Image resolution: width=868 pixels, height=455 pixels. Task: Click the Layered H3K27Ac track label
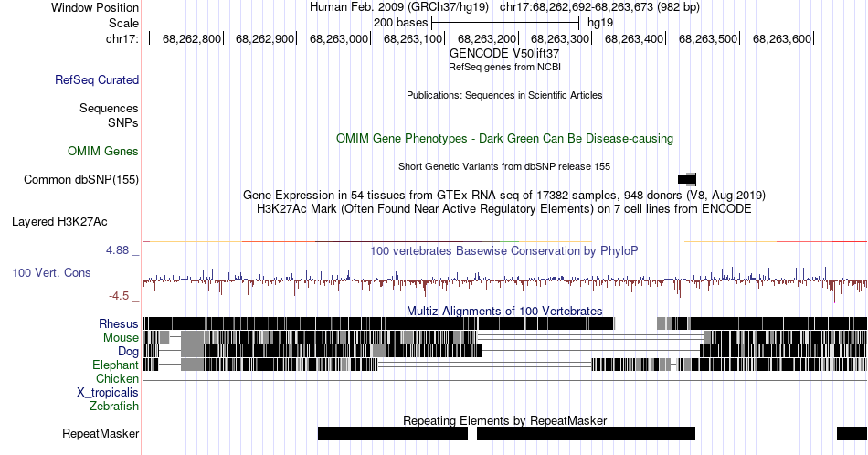coord(59,221)
